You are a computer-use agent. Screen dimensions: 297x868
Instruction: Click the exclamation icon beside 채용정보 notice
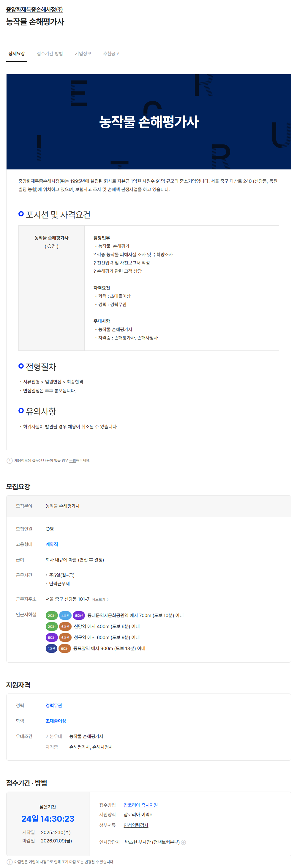point(10,461)
